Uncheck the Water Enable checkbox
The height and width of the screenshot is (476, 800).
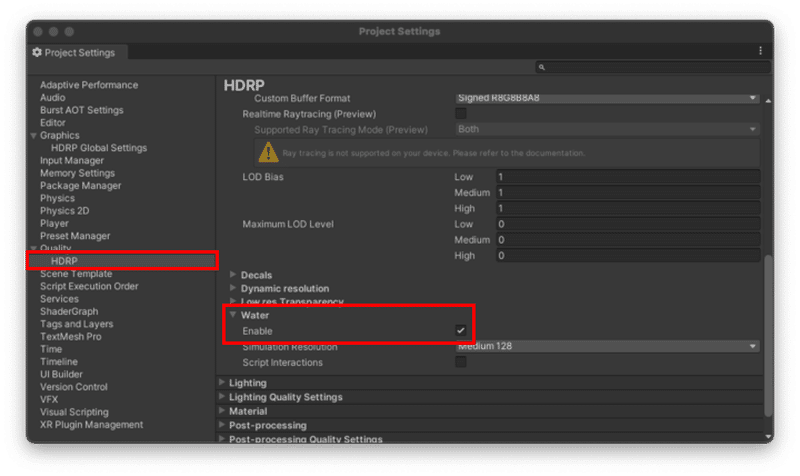click(x=461, y=331)
